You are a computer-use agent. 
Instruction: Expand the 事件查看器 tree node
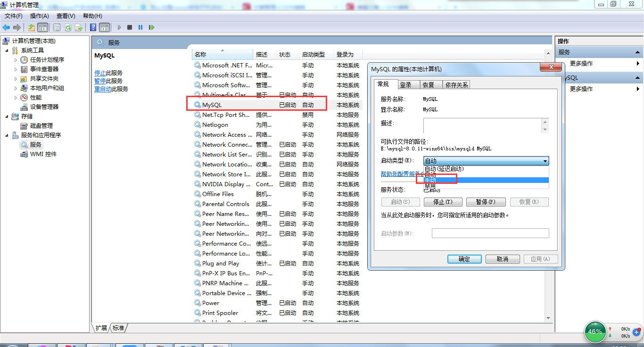click(16, 69)
